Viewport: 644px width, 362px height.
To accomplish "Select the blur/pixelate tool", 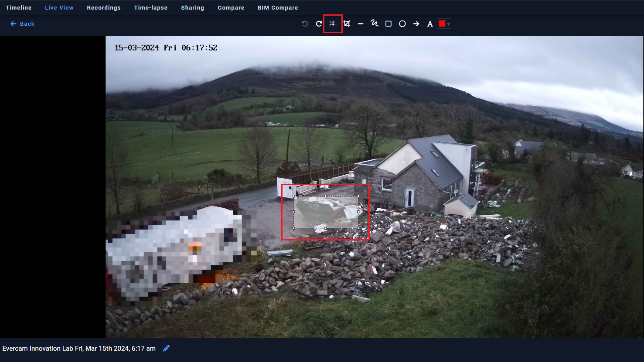I will tap(333, 24).
